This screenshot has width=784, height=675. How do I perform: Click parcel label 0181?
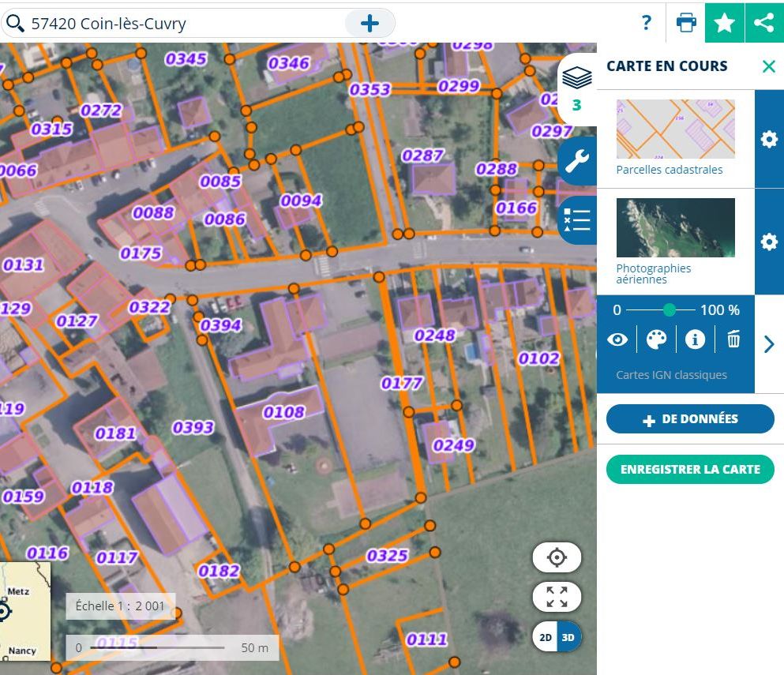(x=115, y=433)
